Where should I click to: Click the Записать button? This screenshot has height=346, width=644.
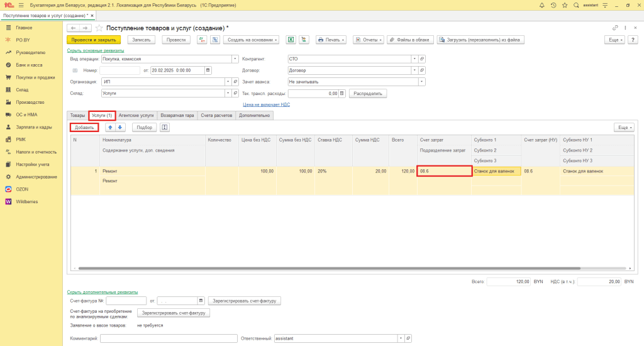[142, 40]
